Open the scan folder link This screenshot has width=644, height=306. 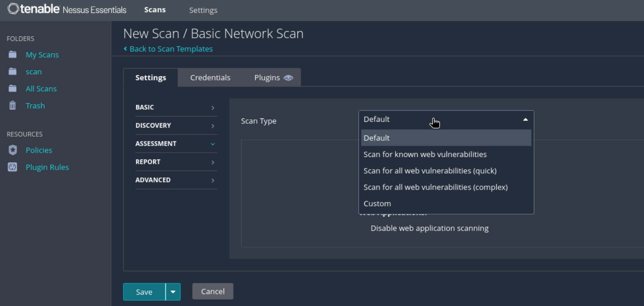click(x=34, y=72)
